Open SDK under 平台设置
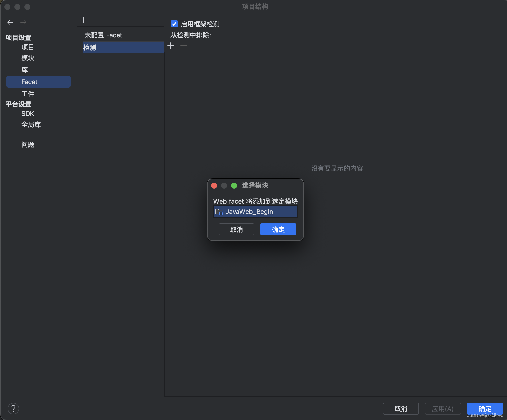Viewport: 507px width, 420px height. click(x=28, y=114)
